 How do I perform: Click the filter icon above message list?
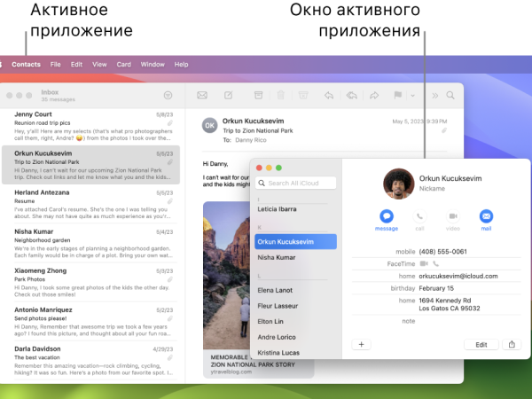click(x=168, y=95)
